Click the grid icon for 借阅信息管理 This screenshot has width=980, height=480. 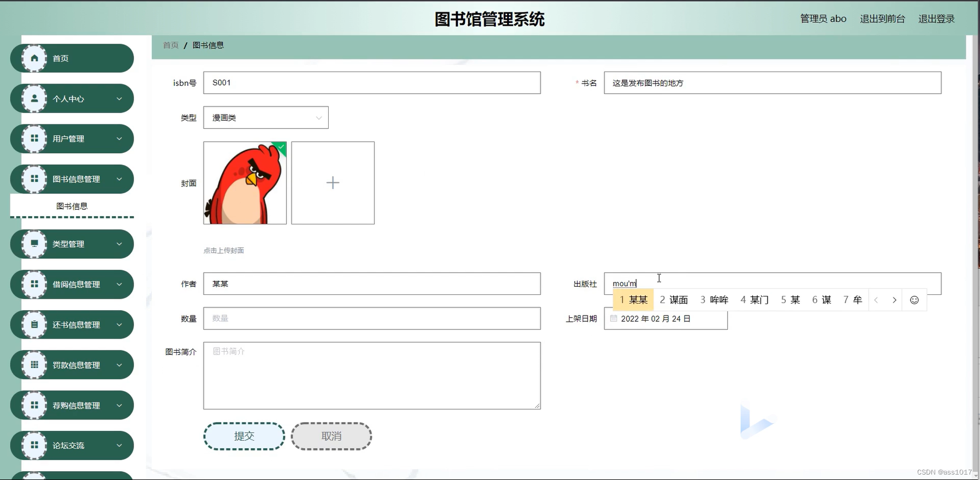click(34, 284)
